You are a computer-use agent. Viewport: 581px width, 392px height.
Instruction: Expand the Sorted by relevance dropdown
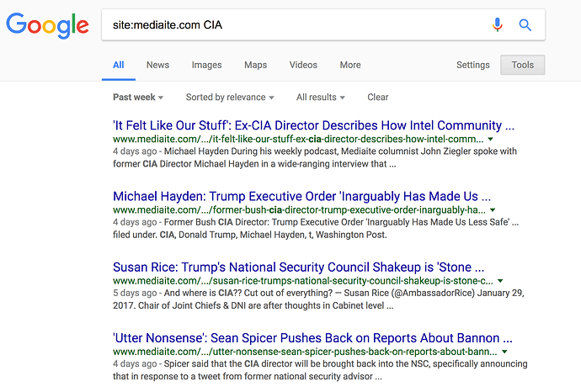click(230, 98)
